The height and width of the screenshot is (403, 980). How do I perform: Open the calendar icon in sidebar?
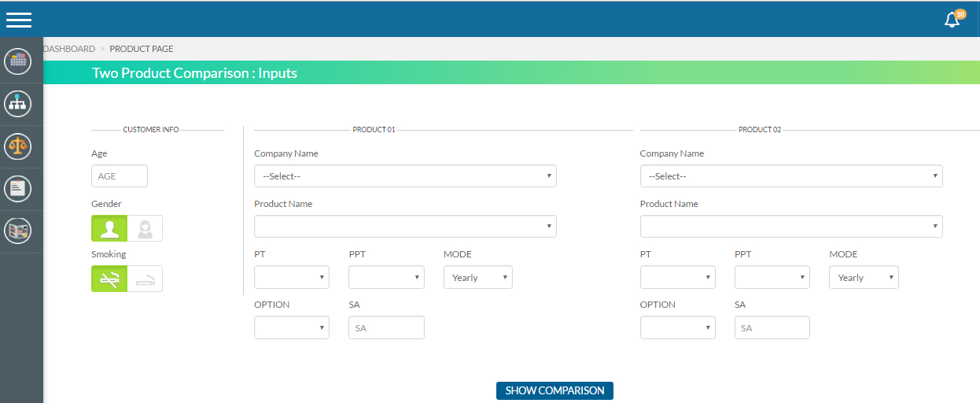coord(18,61)
